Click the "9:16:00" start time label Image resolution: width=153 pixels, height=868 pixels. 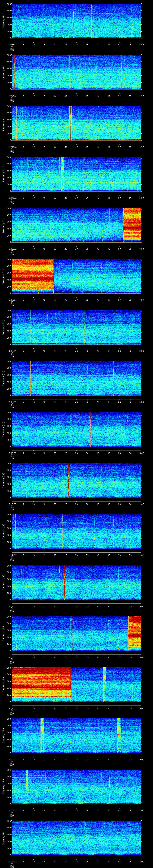tap(12, 810)
